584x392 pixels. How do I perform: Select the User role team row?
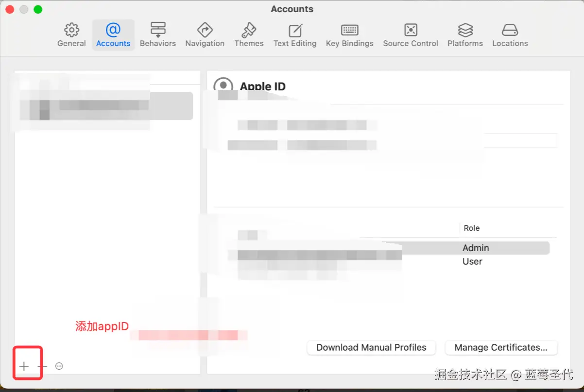389,261
